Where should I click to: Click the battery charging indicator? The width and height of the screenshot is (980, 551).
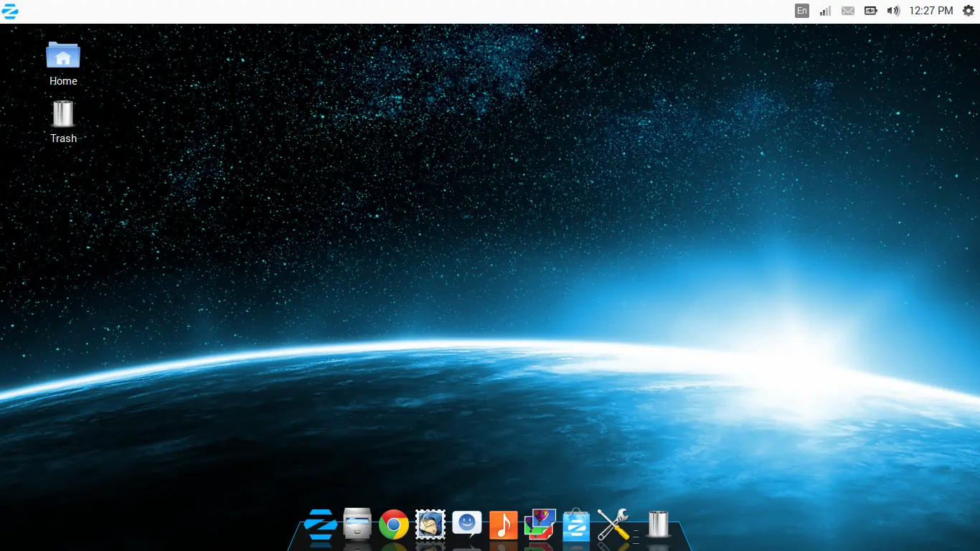click(871, 11)
